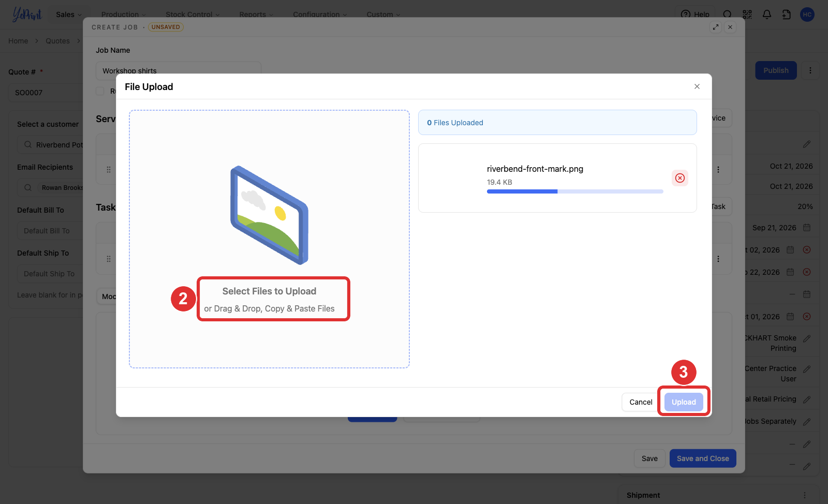The width and height of the screenshot is (828, 504).
Task: Edit the Retail Pricing setting pencil
Action: pos(807,399)
